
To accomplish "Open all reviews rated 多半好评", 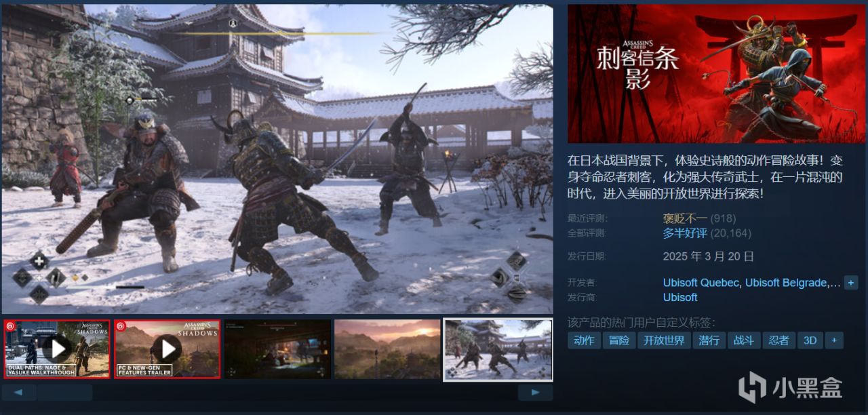I will [x=685, y=233].
